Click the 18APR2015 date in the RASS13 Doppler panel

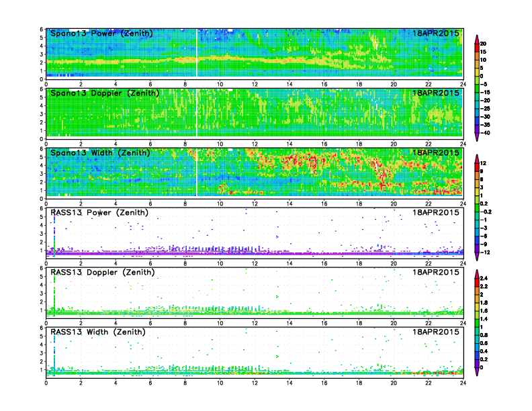pos(436,272)
